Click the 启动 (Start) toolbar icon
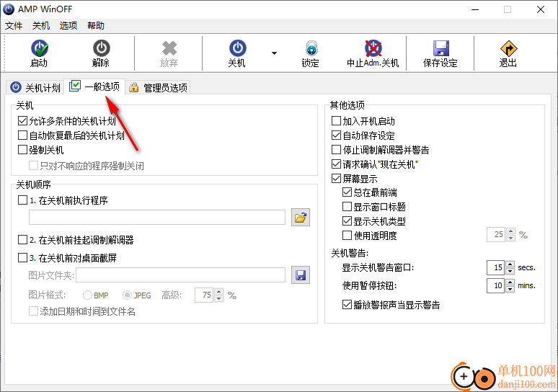This screenshot has width=558, height=392. [39, 48]
